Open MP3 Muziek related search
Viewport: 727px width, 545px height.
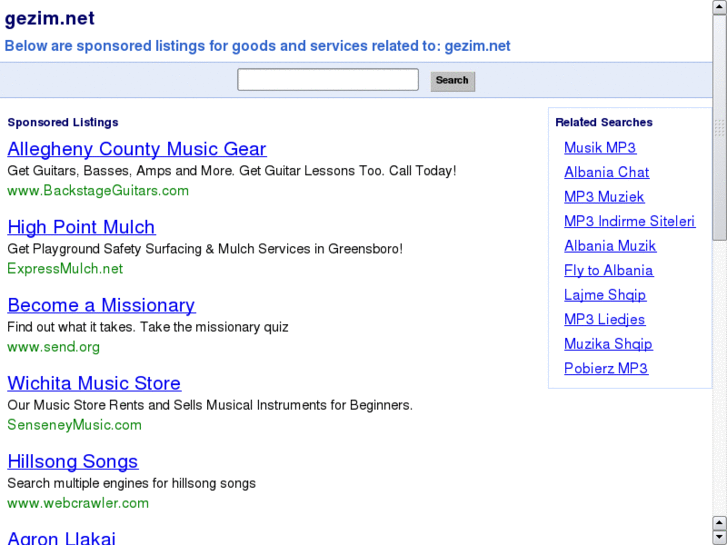[x=604, y=197]
